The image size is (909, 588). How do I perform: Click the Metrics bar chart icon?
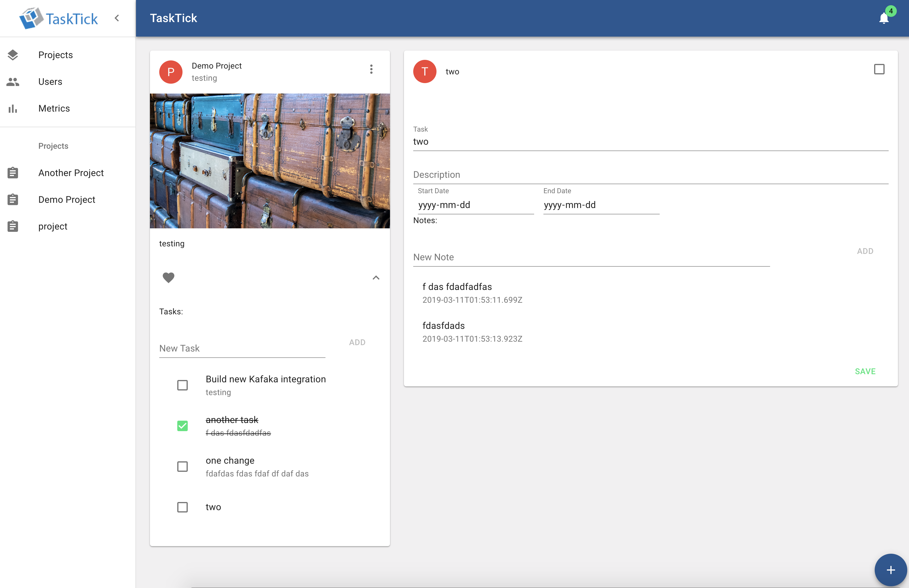tap(12, 108)
